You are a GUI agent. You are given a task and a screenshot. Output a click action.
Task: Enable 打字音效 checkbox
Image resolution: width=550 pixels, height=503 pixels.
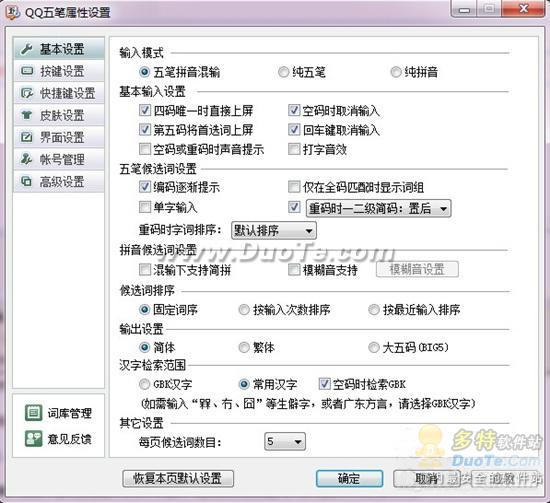tap(294, 149)
